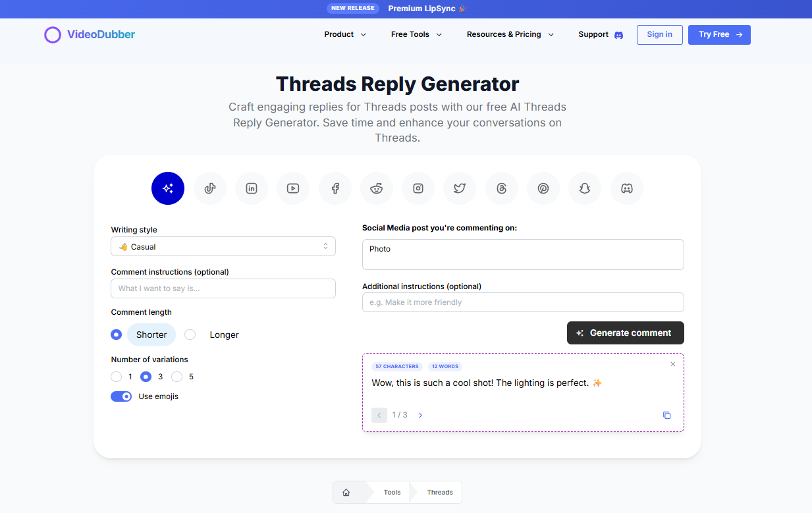Copy the generated comment with copy icon

(666, 415)
